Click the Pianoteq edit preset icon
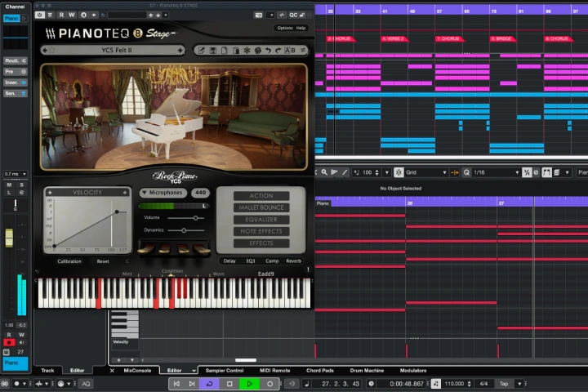The height and width of the screenshot is (392, 588). coord(202,51)
